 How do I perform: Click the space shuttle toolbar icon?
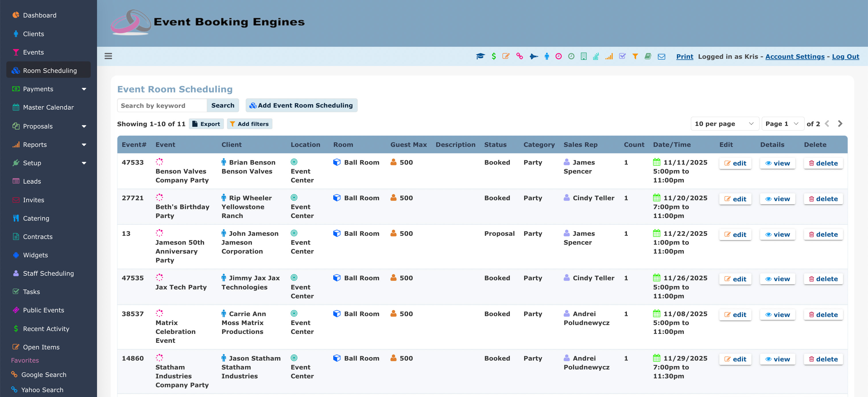click(533, 56)
